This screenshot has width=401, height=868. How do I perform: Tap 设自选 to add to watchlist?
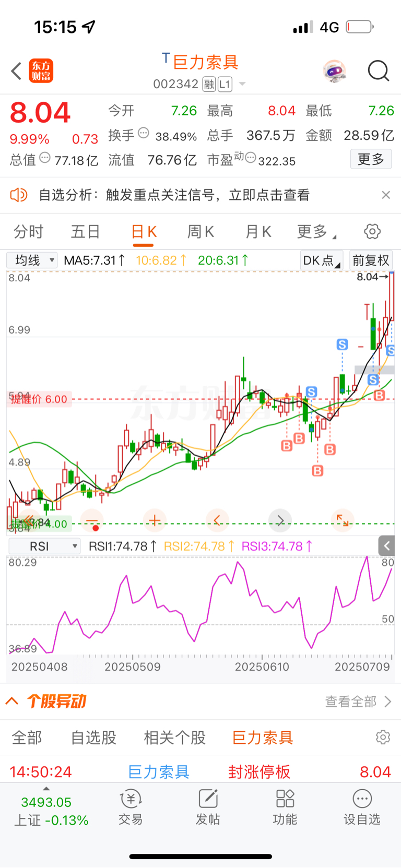(x=362, y=807)
